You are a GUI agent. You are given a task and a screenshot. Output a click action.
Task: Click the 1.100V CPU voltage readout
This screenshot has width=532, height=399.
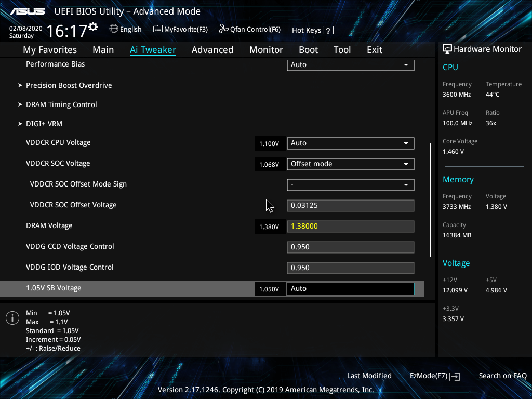270,143
